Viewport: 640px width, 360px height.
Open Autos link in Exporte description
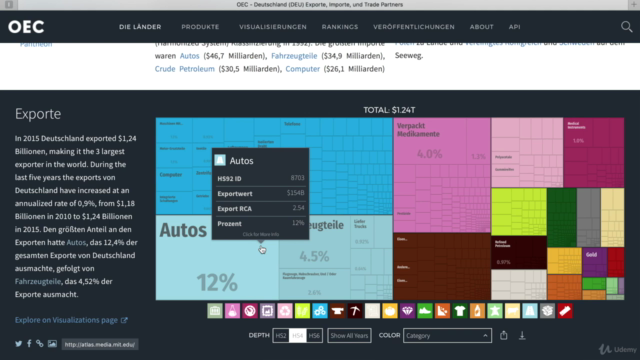pyautogui.click(x=76, y=242)
